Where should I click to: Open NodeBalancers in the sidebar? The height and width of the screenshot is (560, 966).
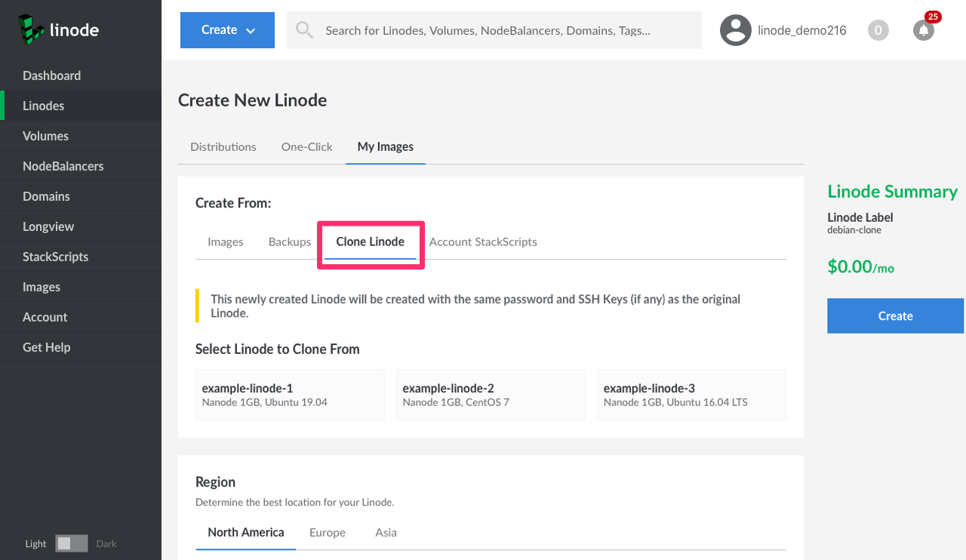click(x=63, y=166)
